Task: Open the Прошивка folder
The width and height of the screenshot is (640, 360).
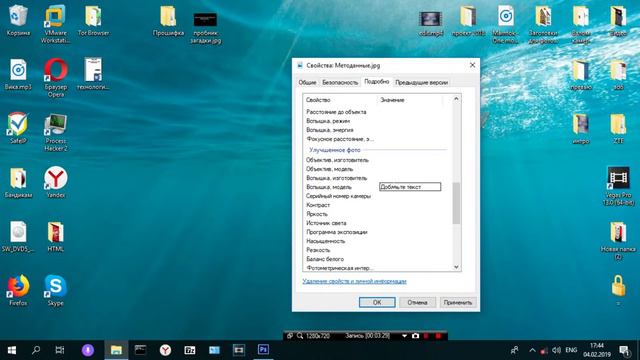Action: (168, 20)
